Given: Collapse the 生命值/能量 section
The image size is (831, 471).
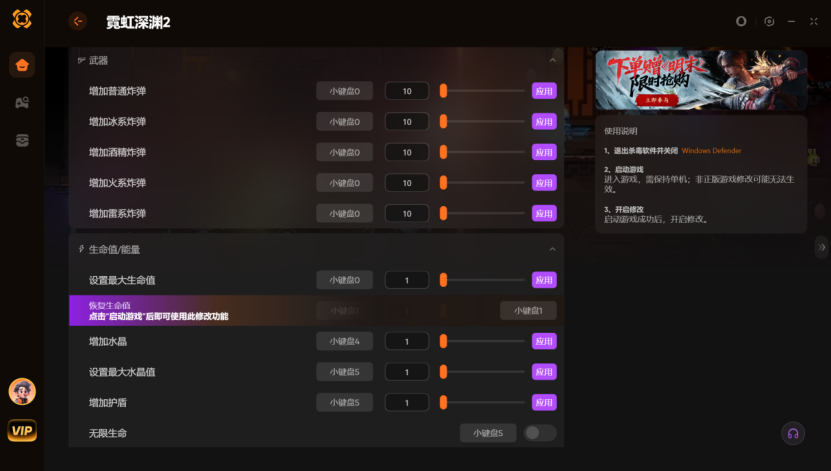Looking at the screenshot, I should click(x=552, y=249).
